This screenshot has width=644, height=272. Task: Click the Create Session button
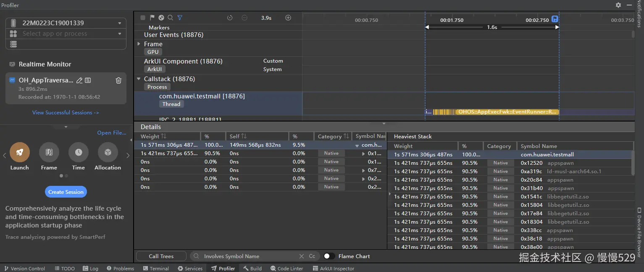click(66, 192)
